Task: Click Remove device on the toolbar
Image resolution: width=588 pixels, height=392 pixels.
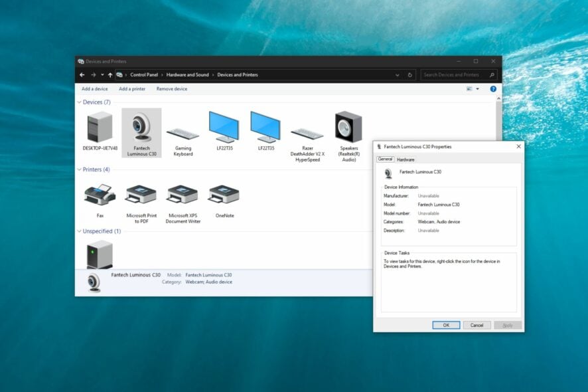Action: pos(171,88)
